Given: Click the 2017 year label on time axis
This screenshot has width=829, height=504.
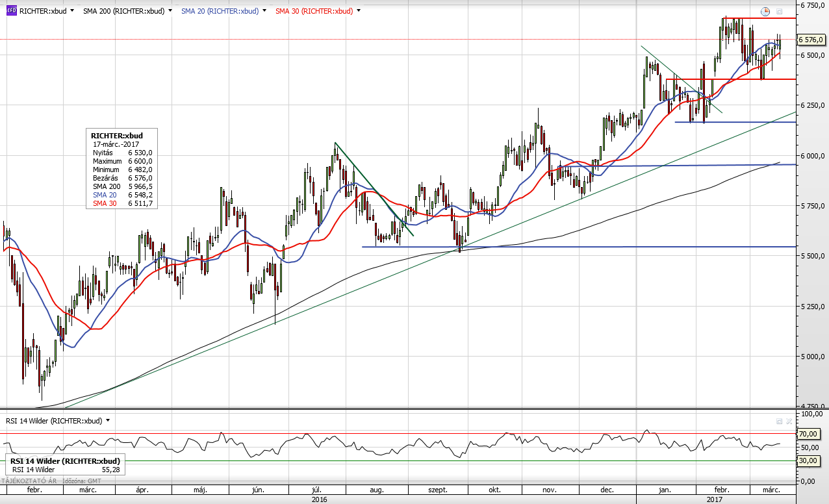Looking at the screenshot, I should [715, 499].
